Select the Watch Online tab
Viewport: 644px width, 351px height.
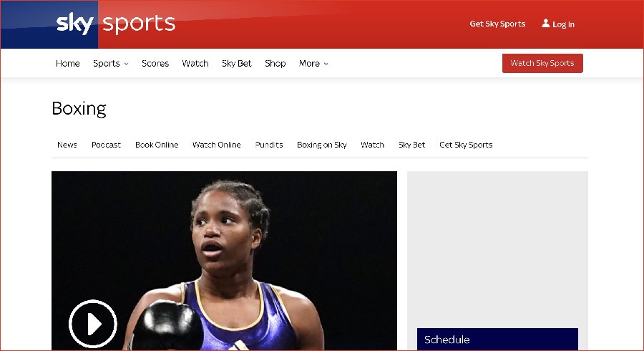216,145
